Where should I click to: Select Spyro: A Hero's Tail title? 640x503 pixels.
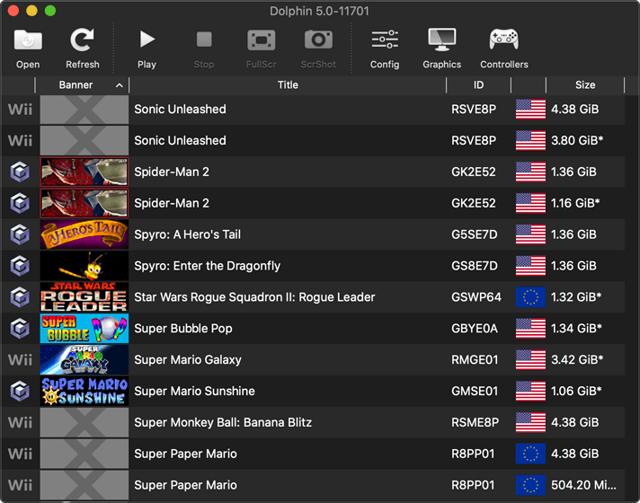point(187,235)
